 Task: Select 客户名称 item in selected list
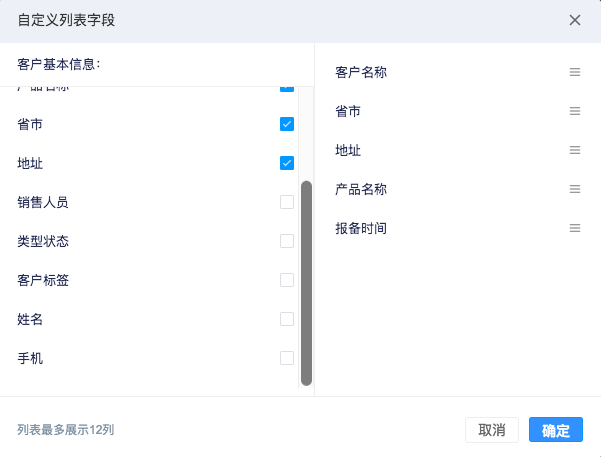(x=458, y=72)
